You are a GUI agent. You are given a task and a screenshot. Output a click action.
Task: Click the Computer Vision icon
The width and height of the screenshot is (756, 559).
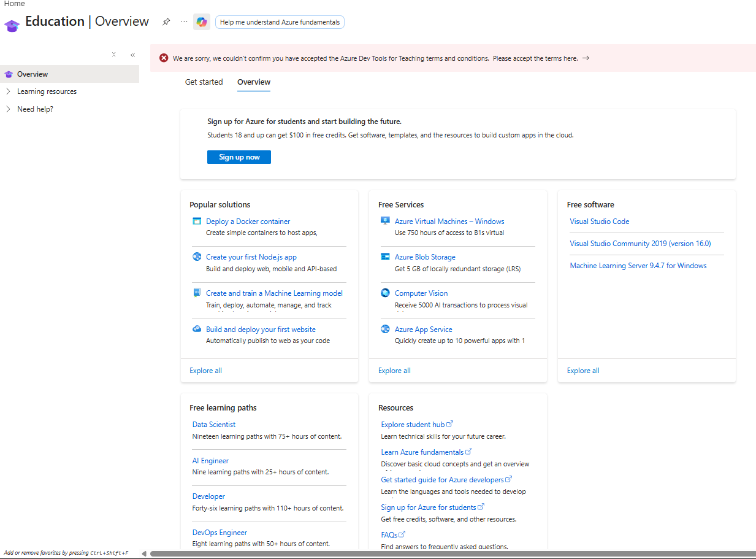(x=386, y=293)
